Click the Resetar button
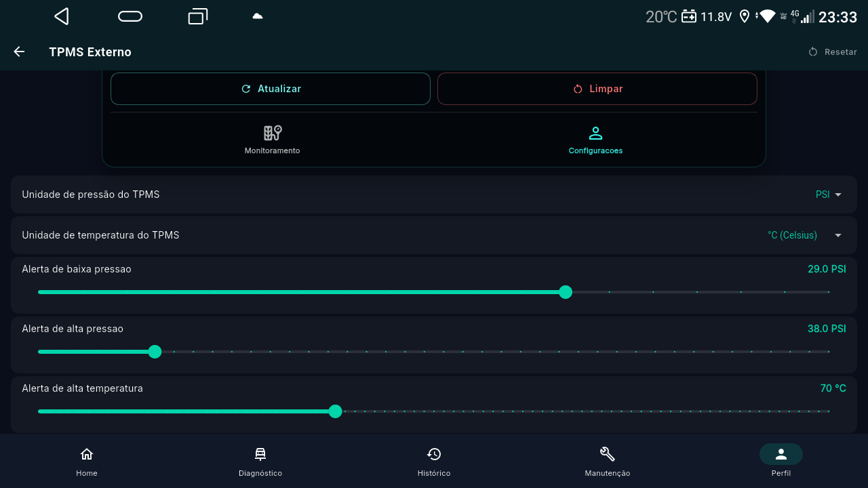 pos(833,52)
